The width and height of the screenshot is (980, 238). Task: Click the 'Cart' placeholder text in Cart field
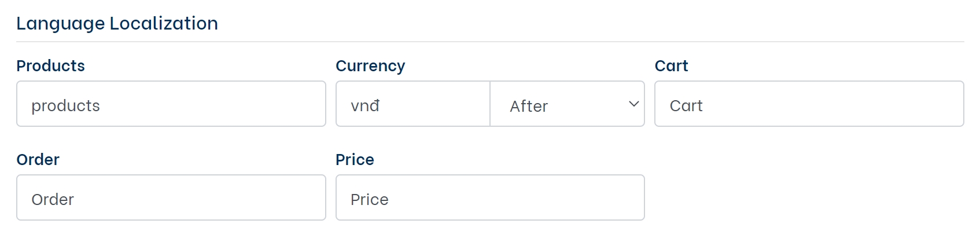[686, 106]
